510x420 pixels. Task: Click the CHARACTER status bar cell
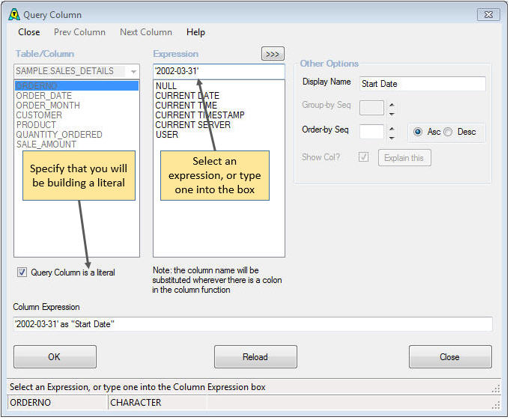coord(157,403)
